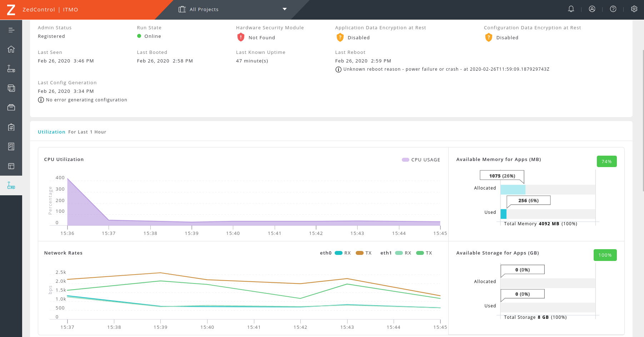This screenshot has width=644, height=337.
Task: Open the app instances sidebar icon
Action: (x=11, y=88)
